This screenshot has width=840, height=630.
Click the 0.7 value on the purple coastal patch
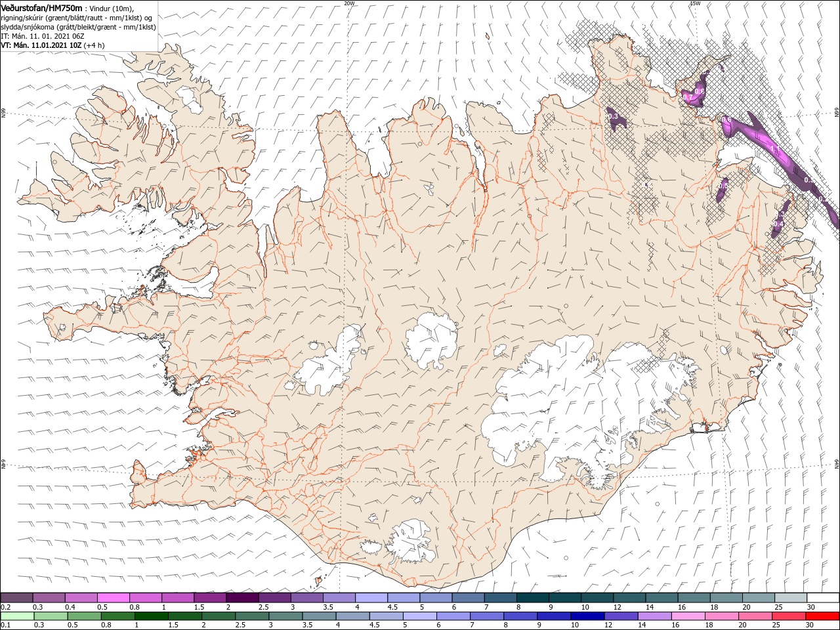click(688, 97)
